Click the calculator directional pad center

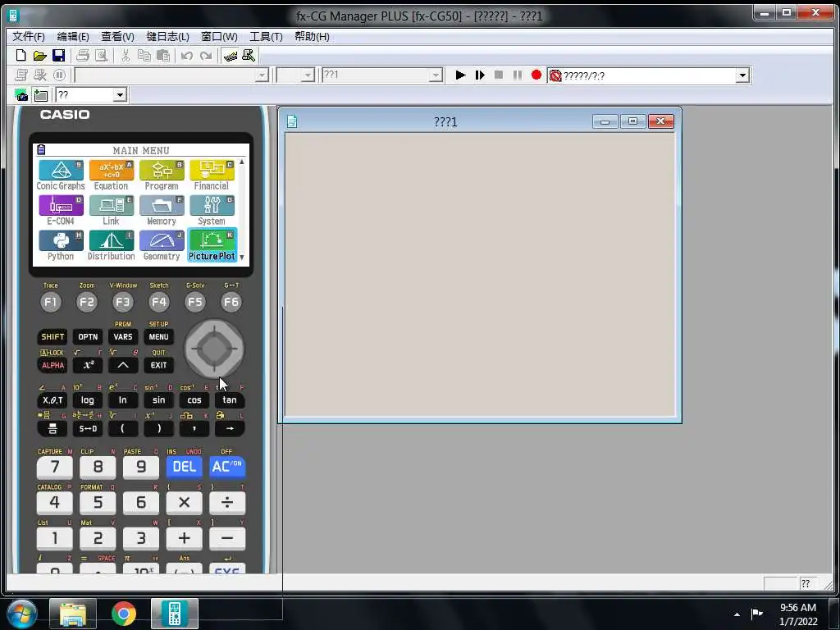(x=214, y=349)
